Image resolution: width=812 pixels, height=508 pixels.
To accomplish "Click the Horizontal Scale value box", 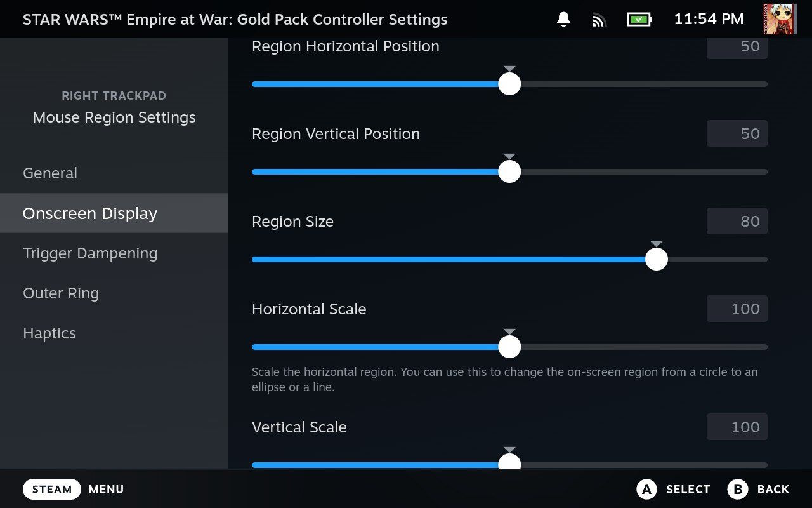I will [x=737, y=309].
